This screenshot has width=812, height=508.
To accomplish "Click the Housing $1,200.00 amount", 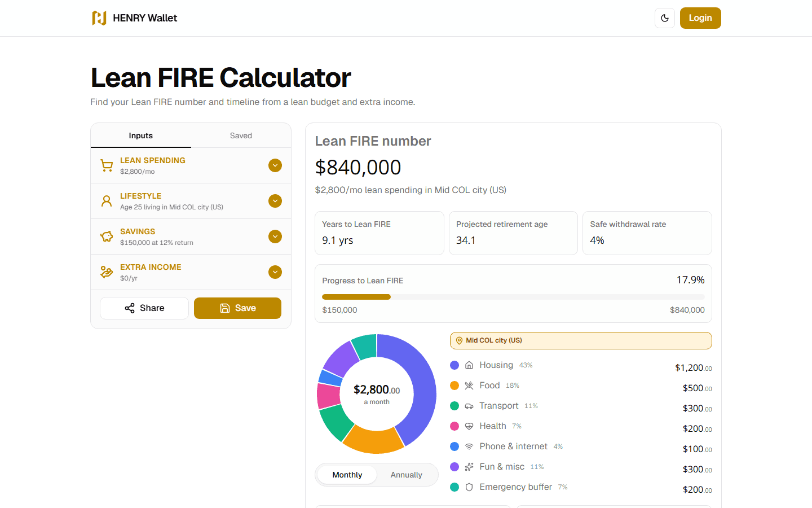I will point(694,368).
